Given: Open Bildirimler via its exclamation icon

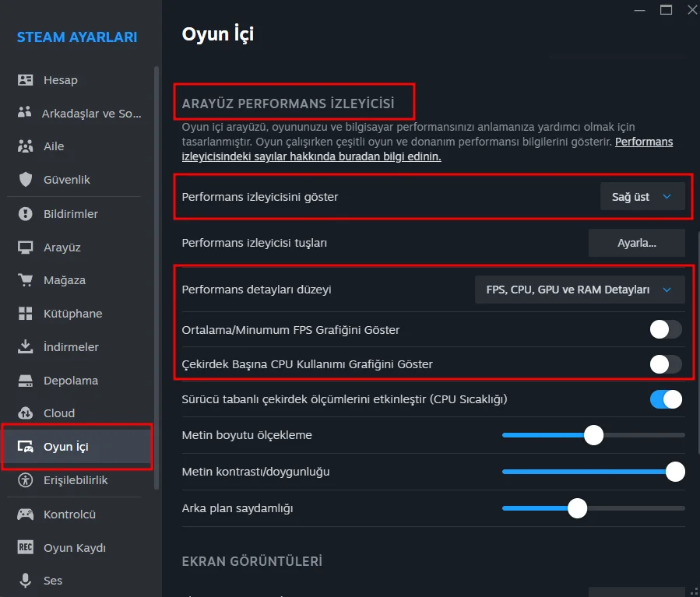Looking at the screenshot, I should pos(26,214).
